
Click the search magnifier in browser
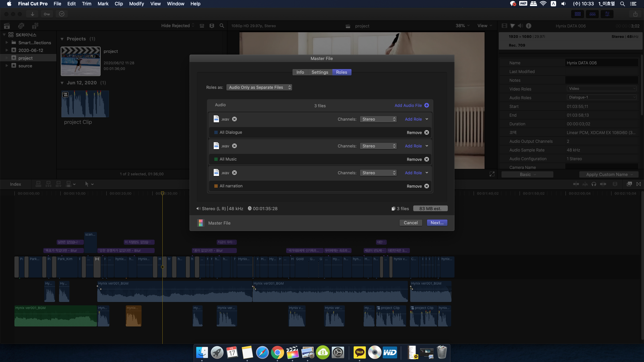pos(222,26)
